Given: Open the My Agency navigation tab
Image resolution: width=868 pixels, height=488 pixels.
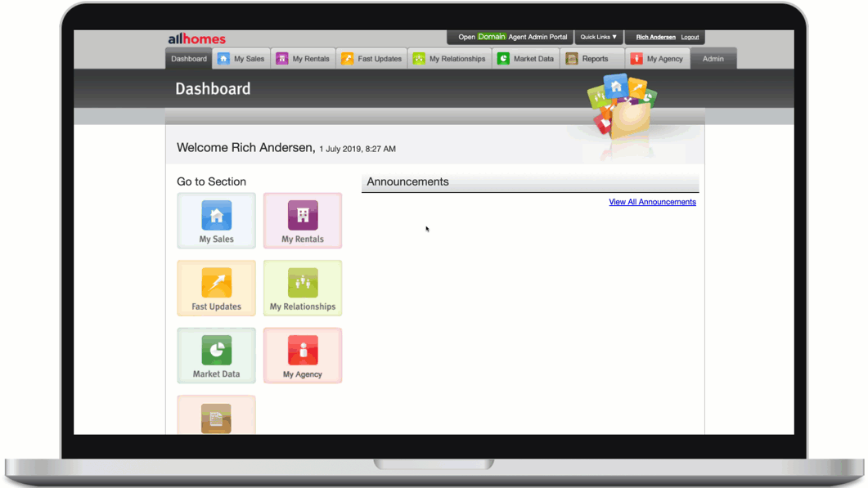Looking at the screenshot, I should (657, 59).
